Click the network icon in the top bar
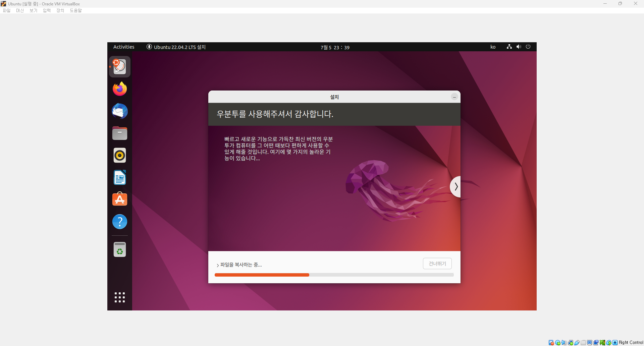Viewport: 644px width, 346px height. click(x=509, y=47)
